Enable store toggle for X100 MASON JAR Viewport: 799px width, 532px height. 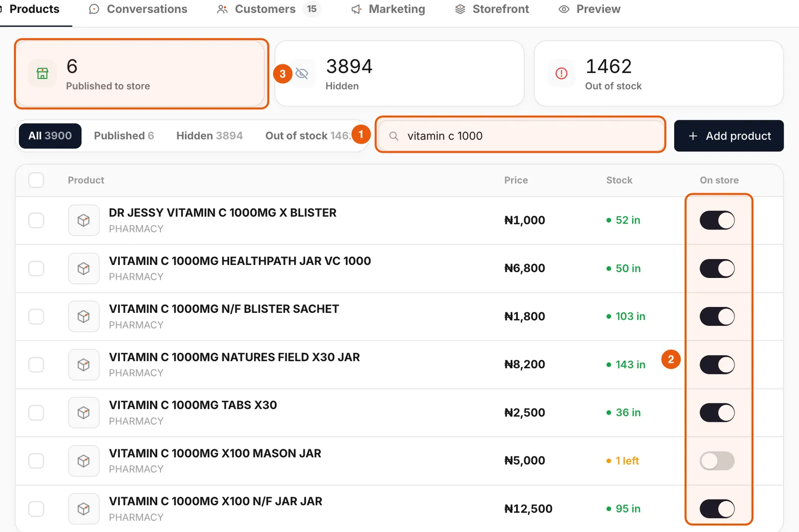point(717,461)
